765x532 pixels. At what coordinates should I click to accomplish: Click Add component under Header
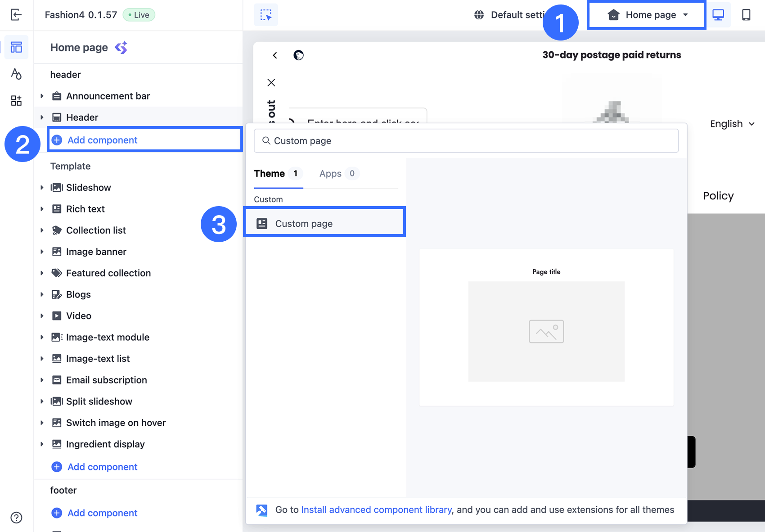[103, 140]
